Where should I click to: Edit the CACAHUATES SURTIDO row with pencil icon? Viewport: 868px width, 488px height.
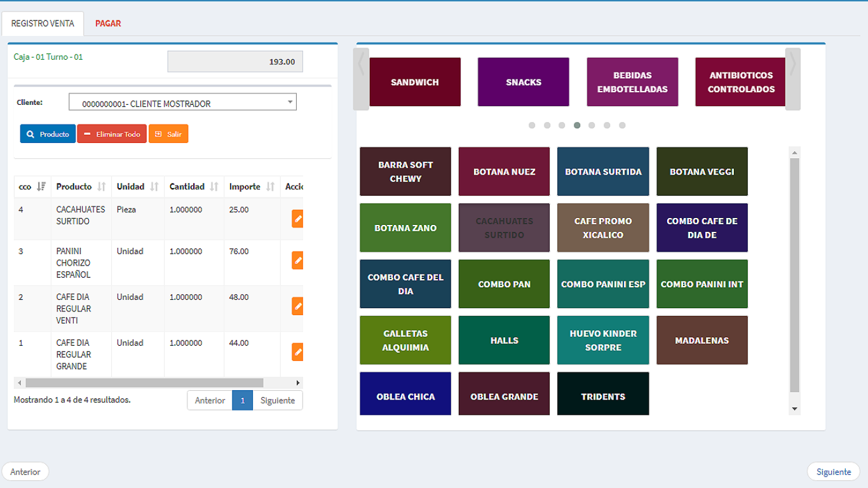pyautogui.click(x=297, y=219)
